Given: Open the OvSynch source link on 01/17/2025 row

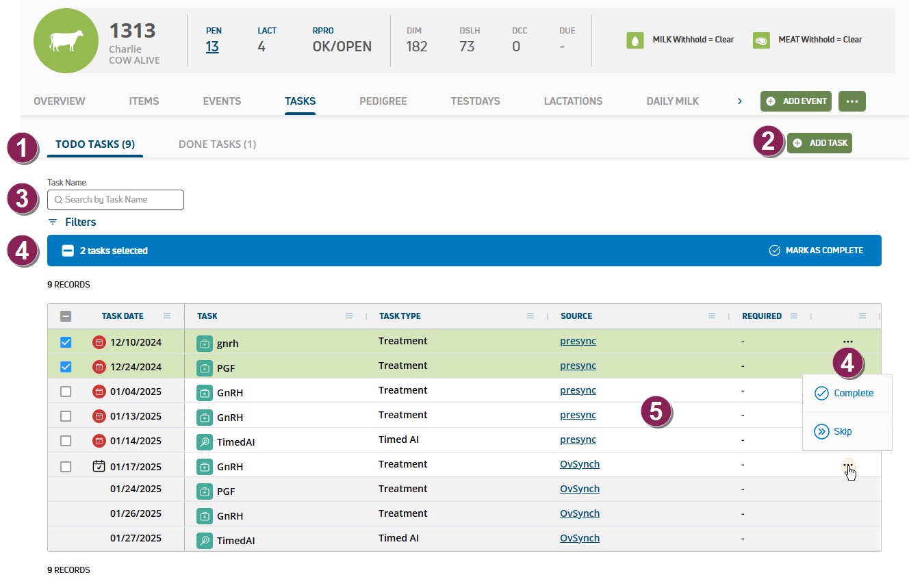Looking at the screenshot, I should [x=579, y=464].
